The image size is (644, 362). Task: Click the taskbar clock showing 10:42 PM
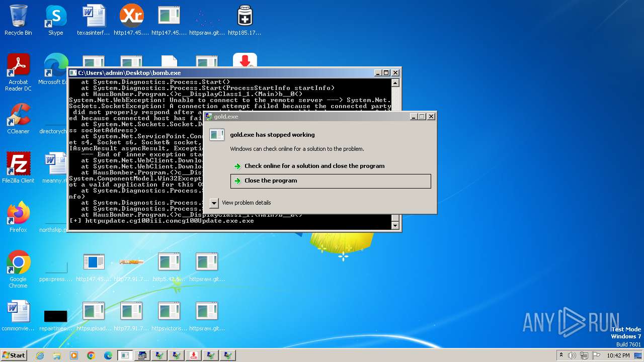click(618, 355)
